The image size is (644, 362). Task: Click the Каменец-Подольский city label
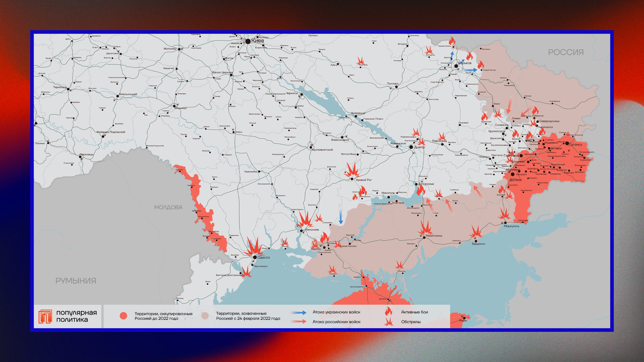pyautogui.click(x=111, y=132)
